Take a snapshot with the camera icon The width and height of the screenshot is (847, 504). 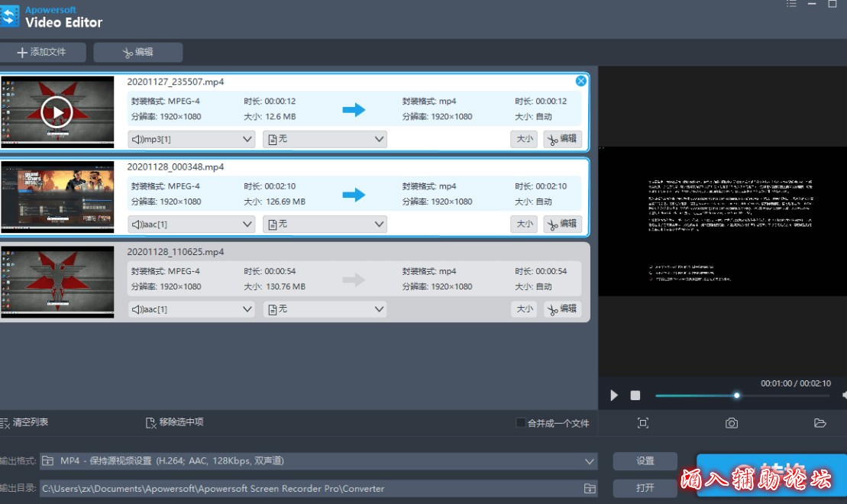point(731,423)
